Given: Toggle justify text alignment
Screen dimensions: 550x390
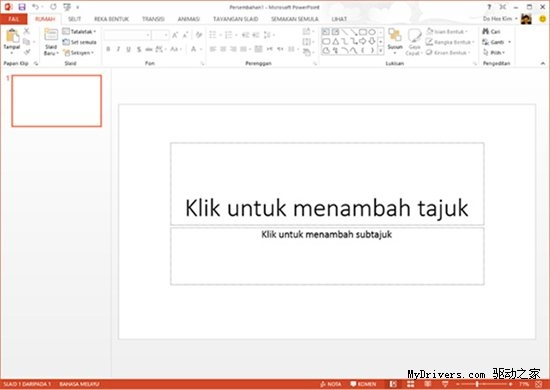Looking at the screenshot, I should click(243, 49).
